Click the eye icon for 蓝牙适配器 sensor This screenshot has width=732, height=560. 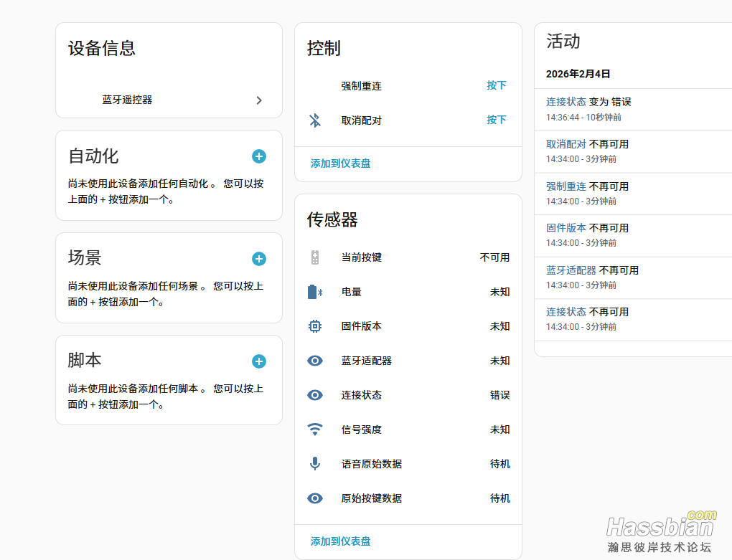pos(315,361)
